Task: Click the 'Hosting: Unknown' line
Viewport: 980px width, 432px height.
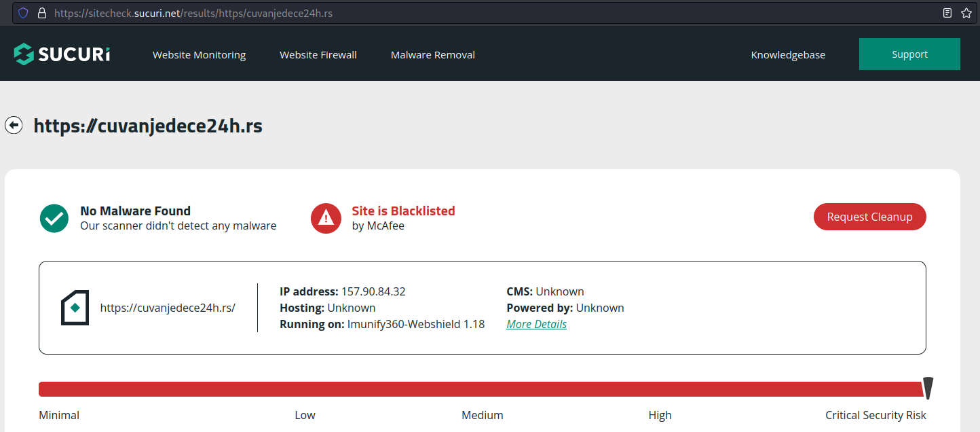Action: coord(328,308)
